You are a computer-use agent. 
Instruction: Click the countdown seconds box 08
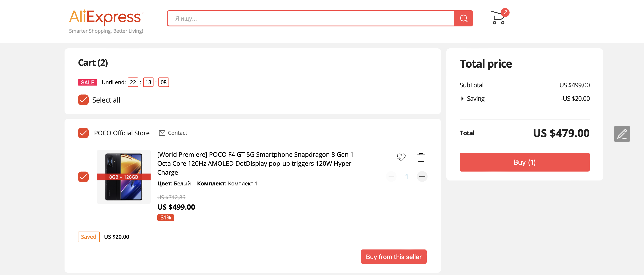[x=164, y=82]
